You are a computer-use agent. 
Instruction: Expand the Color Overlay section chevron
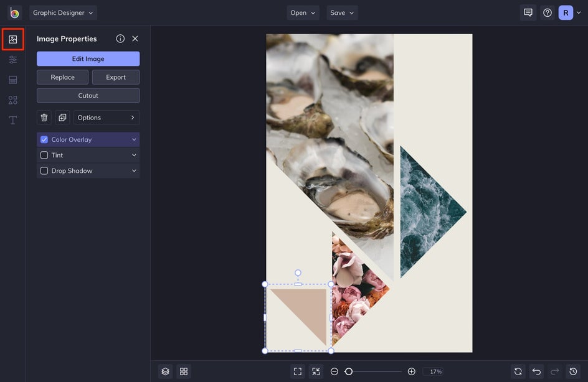click(x=134, y=140)
